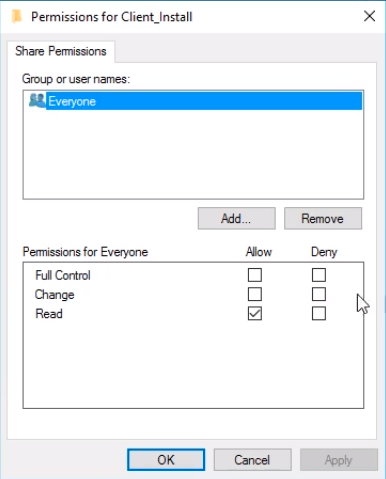Image resolution: width=386 pixels, height=479 pixels.
Task: Click the Remove button
Action: pos(323,219)
